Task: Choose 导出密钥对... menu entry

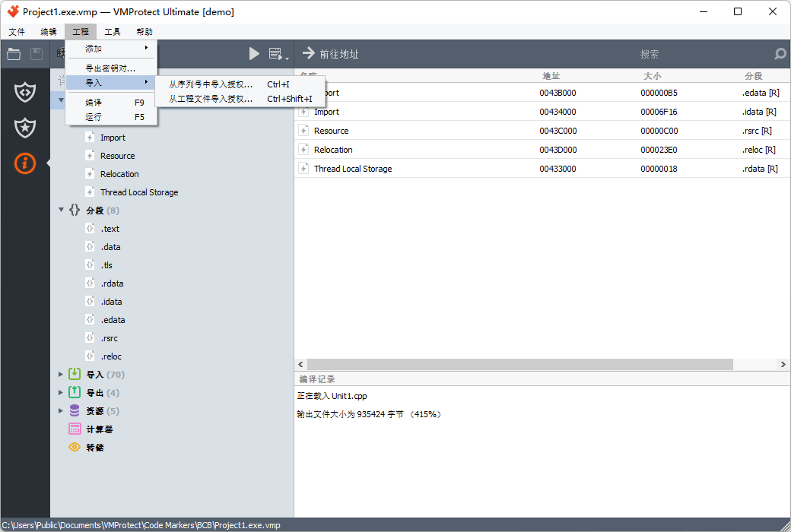Action: click(112, 68)
